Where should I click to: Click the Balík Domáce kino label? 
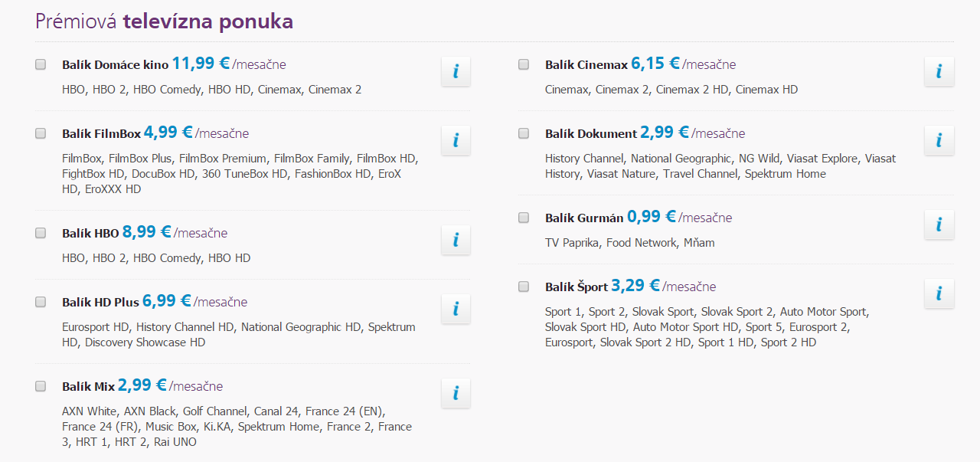click(115, 65)
